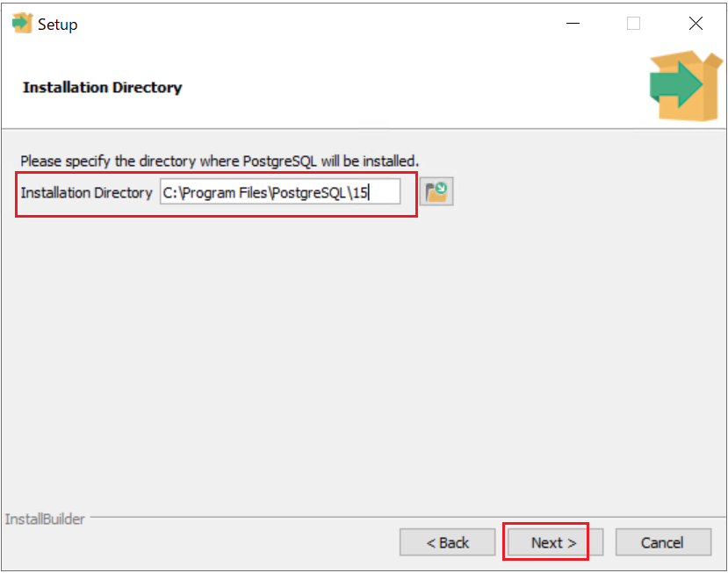728x573 pixels.
Task: Proceed with the Next button
Action: pos(555,542)
